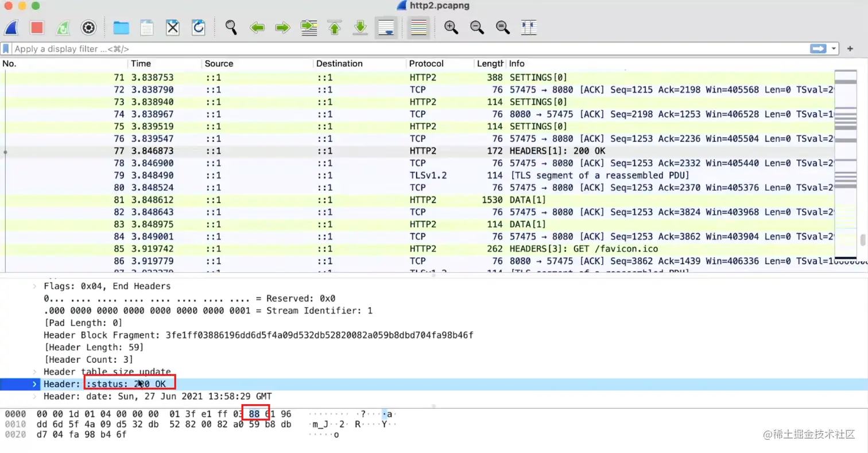Zoom in the main window text
Screen dimensions: 868x453
[451, 27]
